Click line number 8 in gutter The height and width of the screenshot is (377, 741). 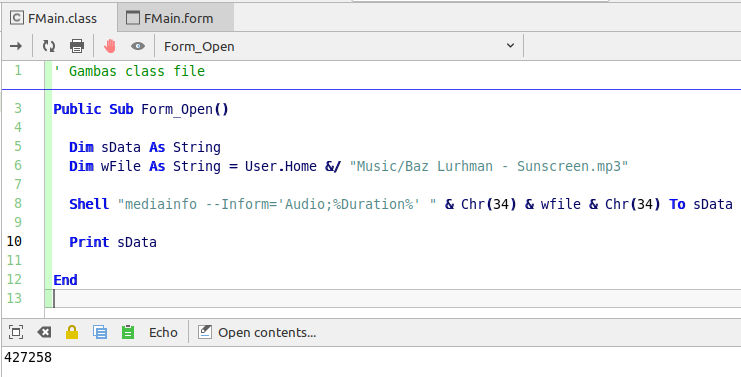point(18,204)
